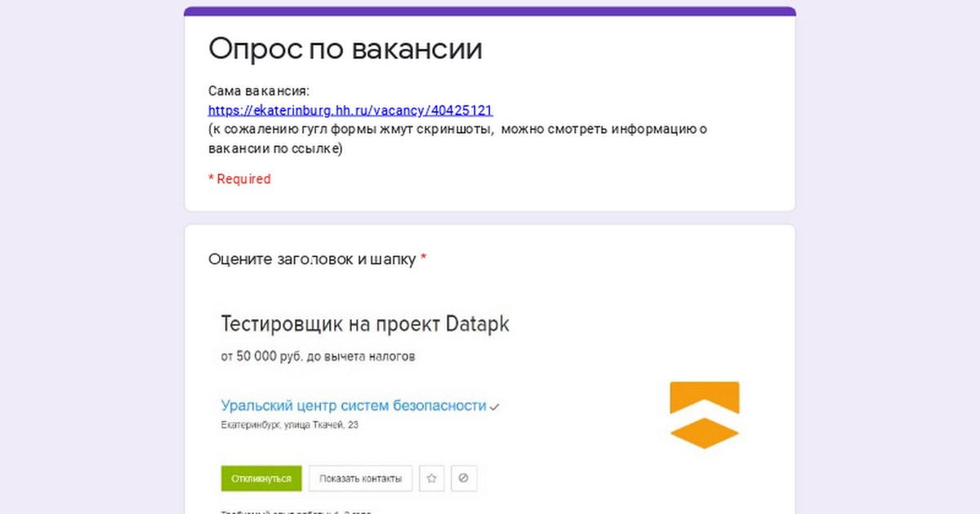
Task: Click the Показать контакты button
Action: point(360,479)
